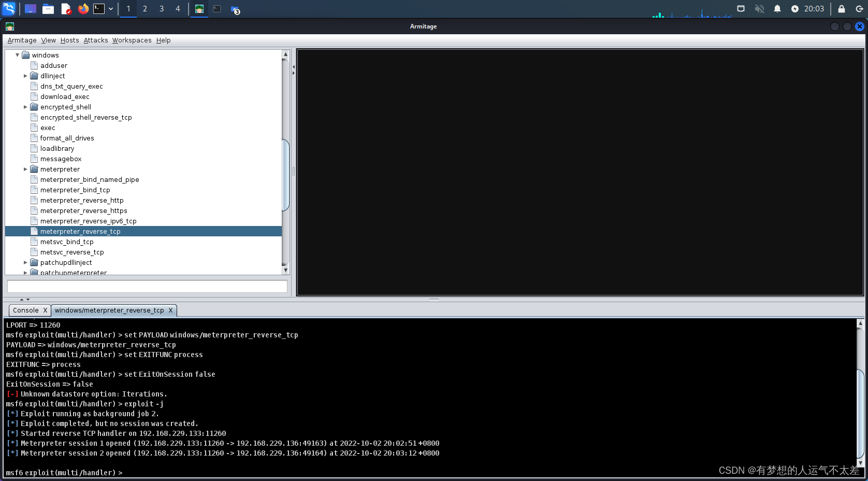Screen dimensions: 868x481
Task: Click the lock screen icon
Action: [842, 9]
